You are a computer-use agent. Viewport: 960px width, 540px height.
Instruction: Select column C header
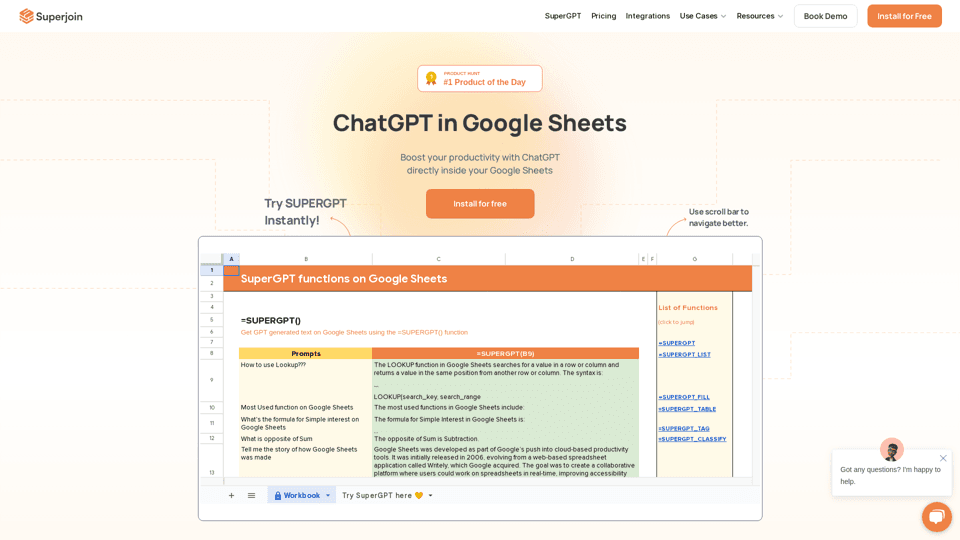(438, 259)
